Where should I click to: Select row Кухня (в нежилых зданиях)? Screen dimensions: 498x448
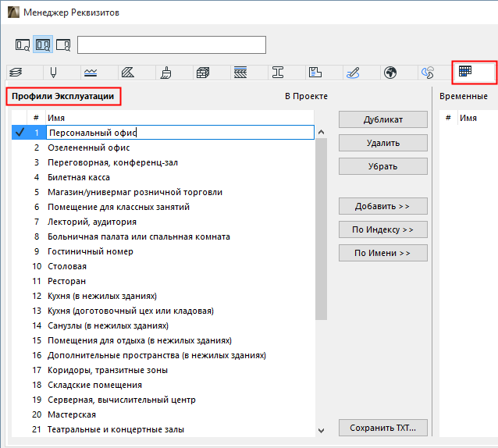point(162,296)
